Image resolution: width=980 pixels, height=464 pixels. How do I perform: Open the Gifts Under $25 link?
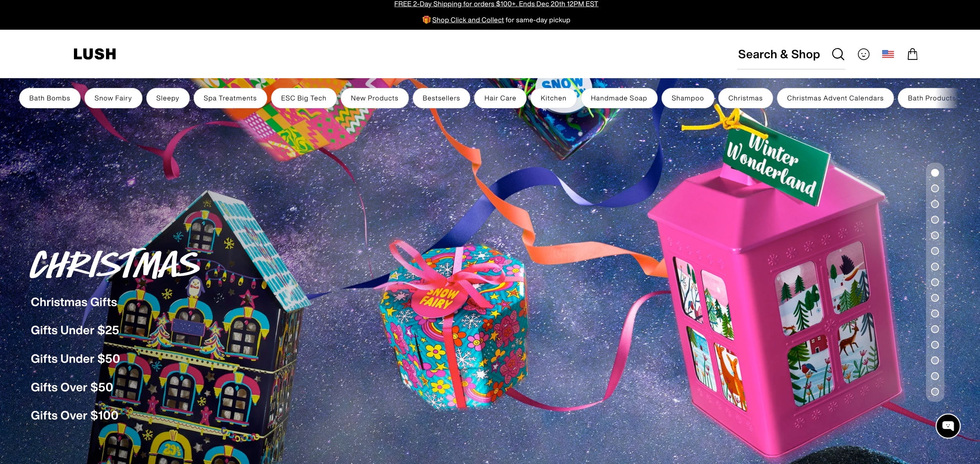click(x=75, y=330)
